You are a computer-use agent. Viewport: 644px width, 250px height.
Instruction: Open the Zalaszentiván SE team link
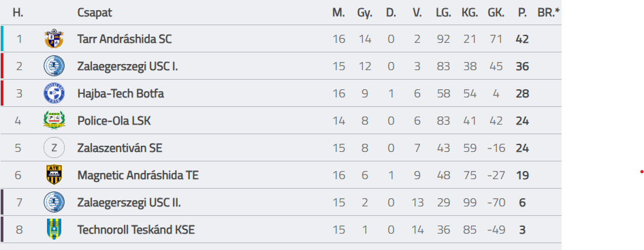(120, 148)
